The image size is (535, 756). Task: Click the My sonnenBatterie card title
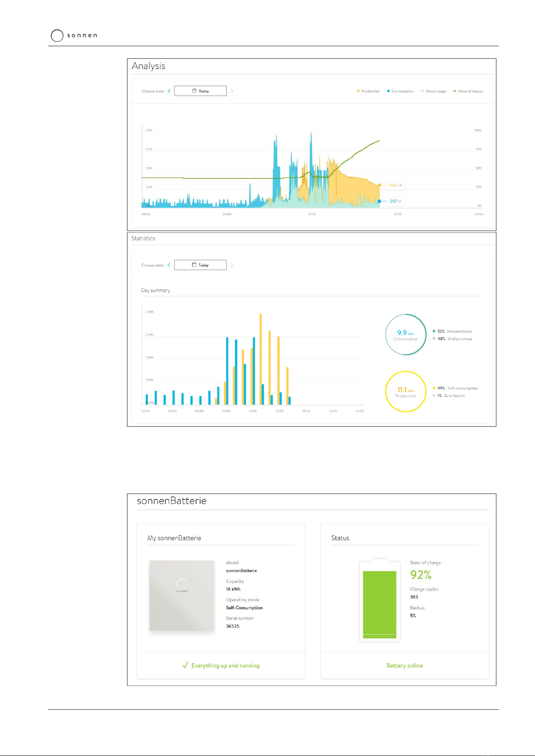[x=175, y=538]
